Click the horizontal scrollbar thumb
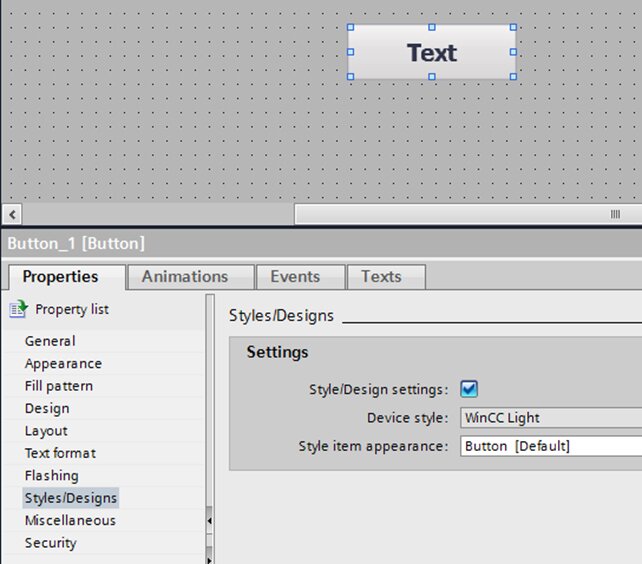Image resolution: width=642 pixels, height=564 pixels. (468, 214)
